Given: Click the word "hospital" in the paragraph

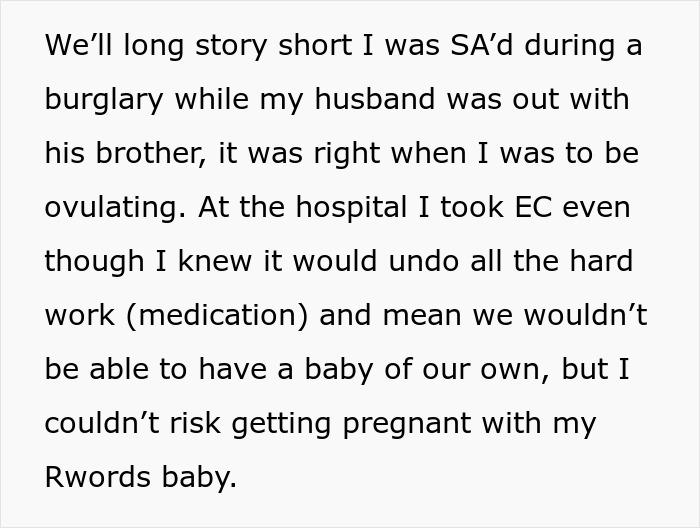Looking at the screenshot, I should point(353,208).
